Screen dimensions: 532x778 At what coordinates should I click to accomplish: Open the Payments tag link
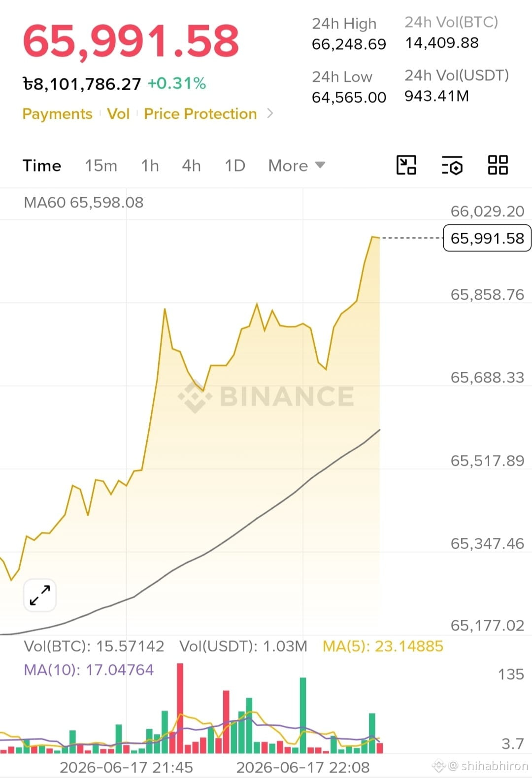57,114
